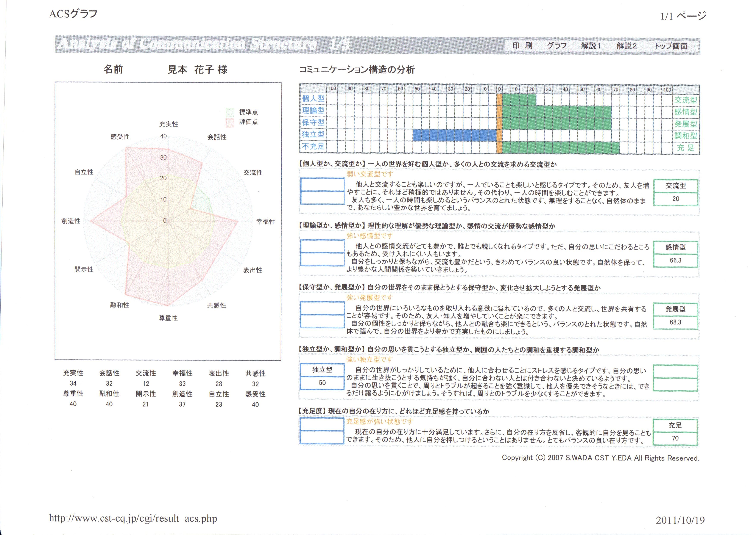Click the 融和性 radar axis label
The image size is (756, 535).
pos(120,305)
